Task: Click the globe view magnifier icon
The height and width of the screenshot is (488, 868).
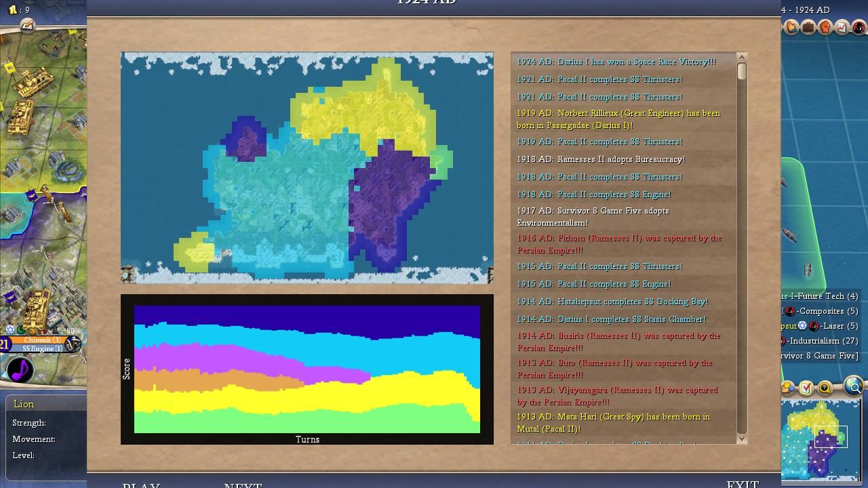Action: point(854,387)
